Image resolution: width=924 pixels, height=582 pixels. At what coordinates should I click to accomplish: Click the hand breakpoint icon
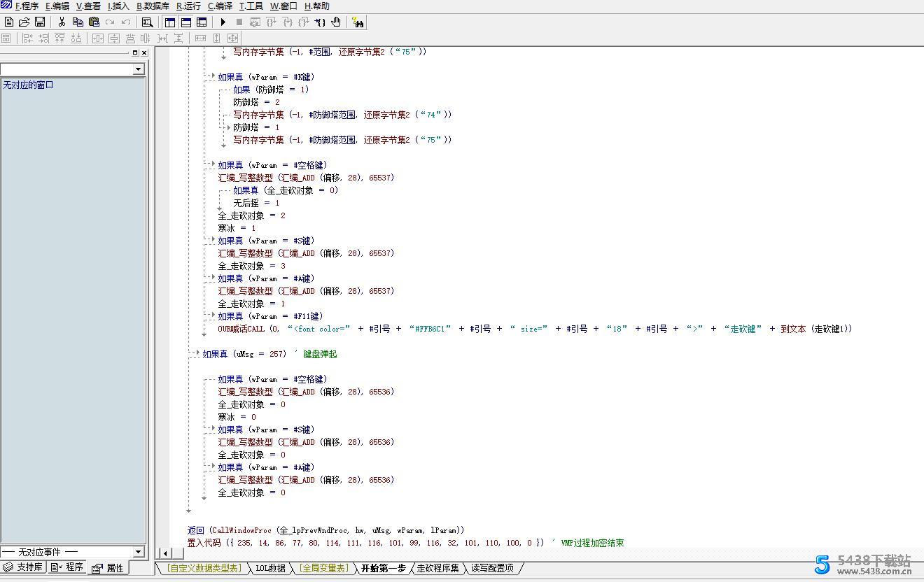click(336, 22)
